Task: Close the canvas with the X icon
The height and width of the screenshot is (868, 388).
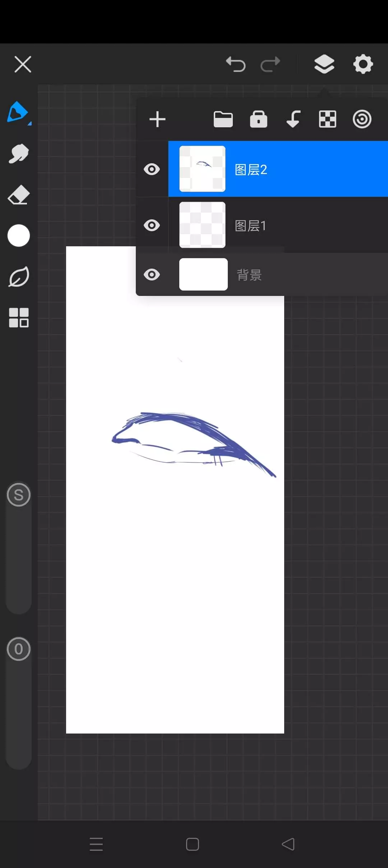Action: [x=23, y=64]
